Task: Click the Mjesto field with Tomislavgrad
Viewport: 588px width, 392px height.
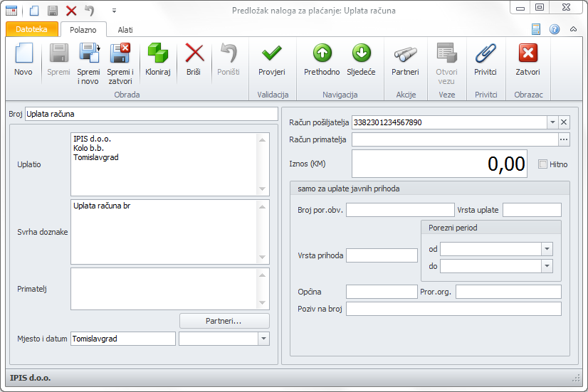Action: pyautogui.click(x=123, y=339)
